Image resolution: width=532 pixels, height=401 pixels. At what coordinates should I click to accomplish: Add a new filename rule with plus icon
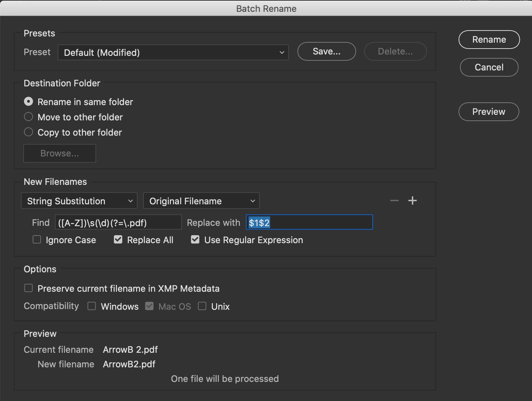[x=412, y=200]
